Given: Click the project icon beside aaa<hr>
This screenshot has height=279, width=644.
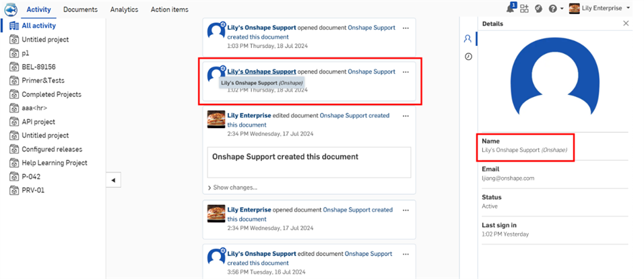Looking at the screenshot, I should point(14,108).
